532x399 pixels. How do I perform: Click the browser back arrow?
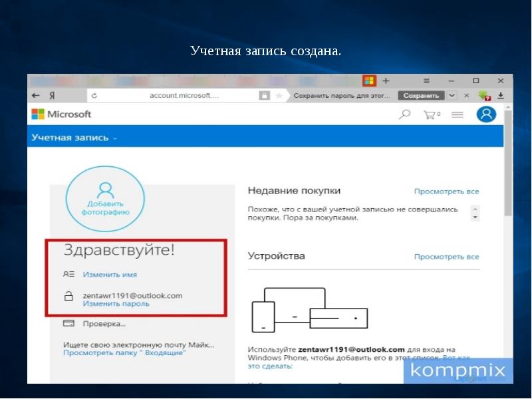click(x=36, y=96)
